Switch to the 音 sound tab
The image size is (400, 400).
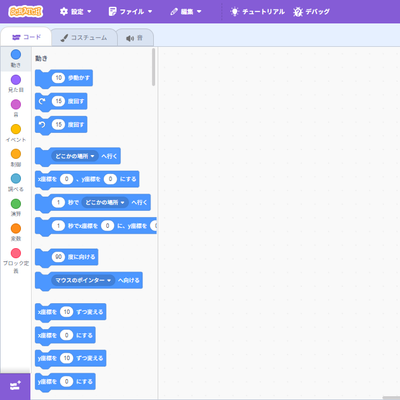point(135,38)
